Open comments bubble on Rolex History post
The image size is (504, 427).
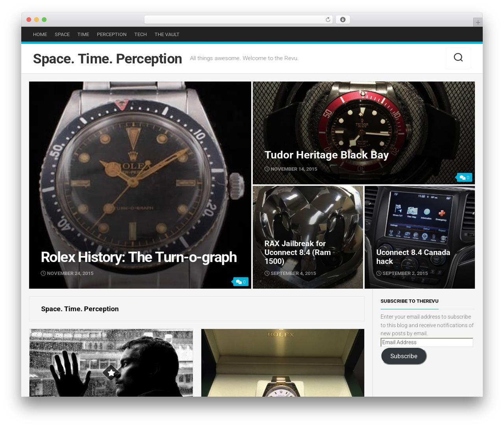click(241, 282)
